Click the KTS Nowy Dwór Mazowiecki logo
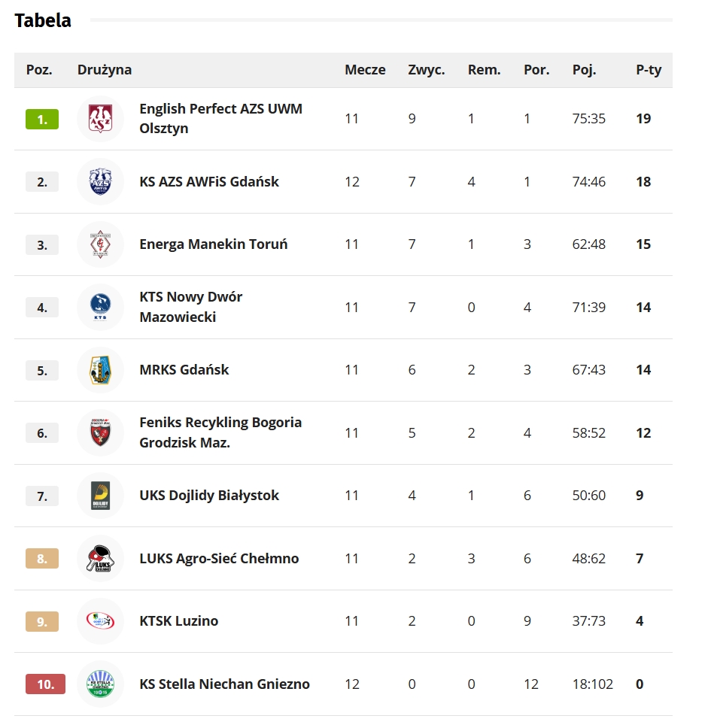This screenshot has height=728, width=705. coord(100,307)
